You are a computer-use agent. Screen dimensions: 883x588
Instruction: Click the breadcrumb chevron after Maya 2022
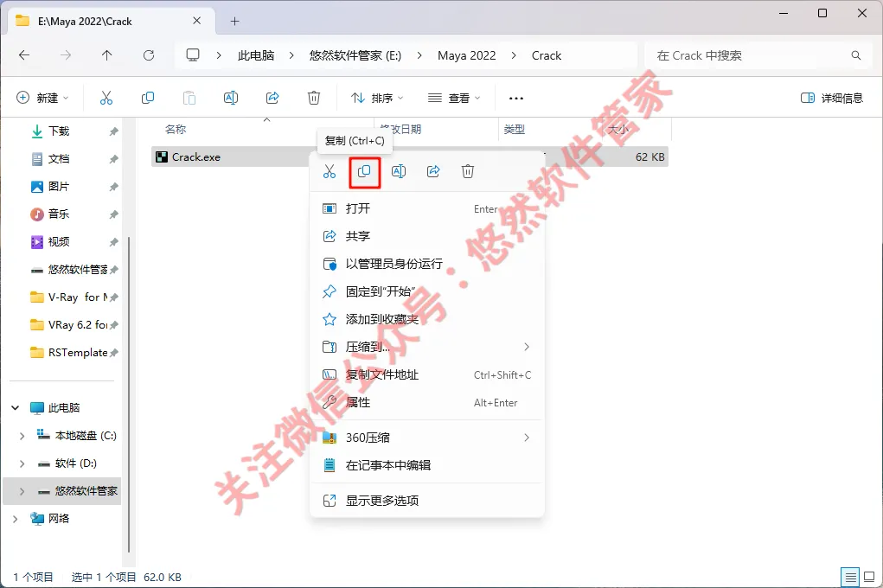coord(514,55)
